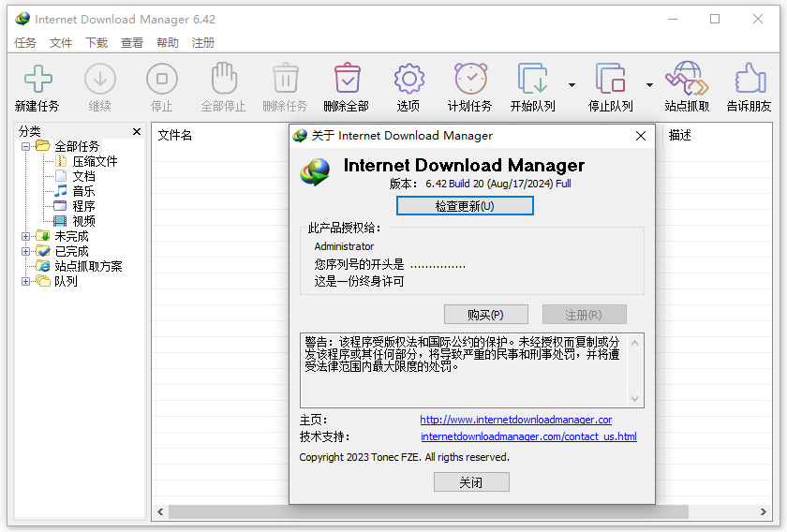Screen dimensions: 787x532
Task: Open the 注册 menu
Action: [203, 43]
